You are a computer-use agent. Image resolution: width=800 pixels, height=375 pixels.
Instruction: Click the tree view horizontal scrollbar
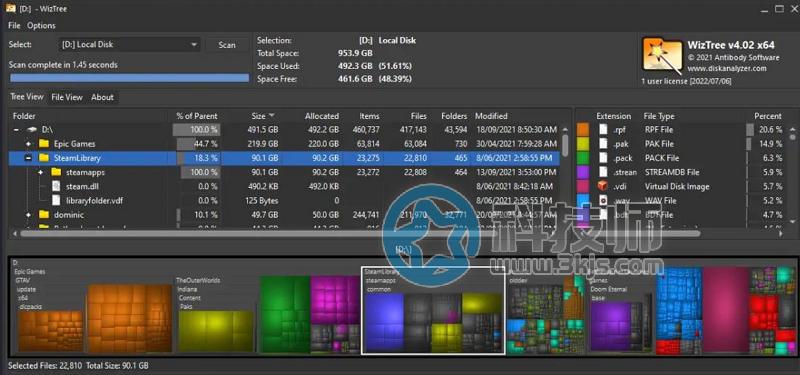click(360, 233)
